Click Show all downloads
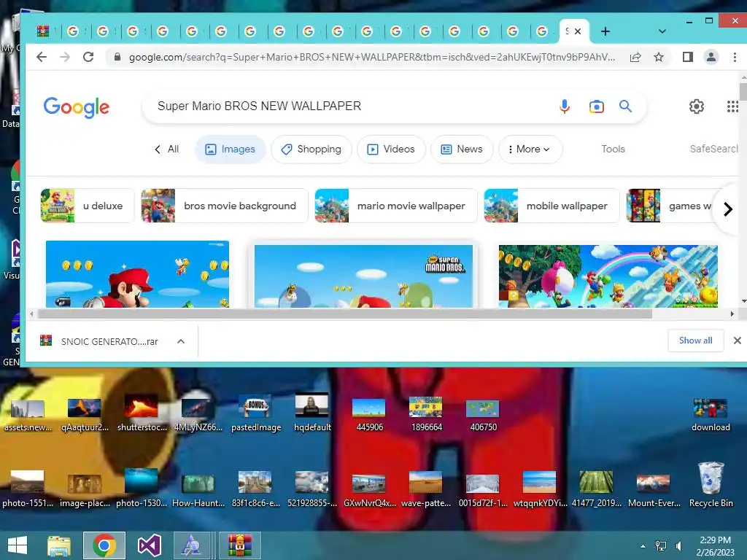Screen dimensions: 747x560 coord(695,341)
